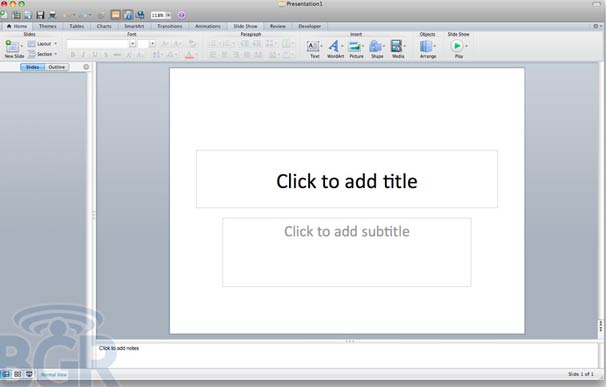Click the Layout icon button
Viewport: 606px width, 387px height.
32,44
